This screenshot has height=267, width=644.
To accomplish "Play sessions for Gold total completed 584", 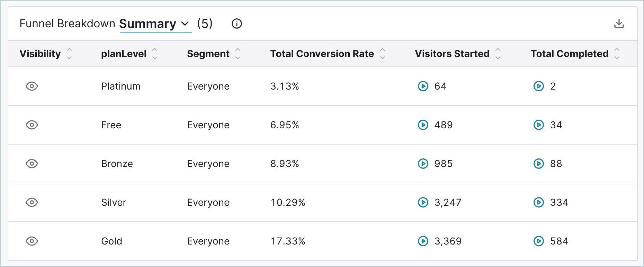I will (x=539, y=241).
